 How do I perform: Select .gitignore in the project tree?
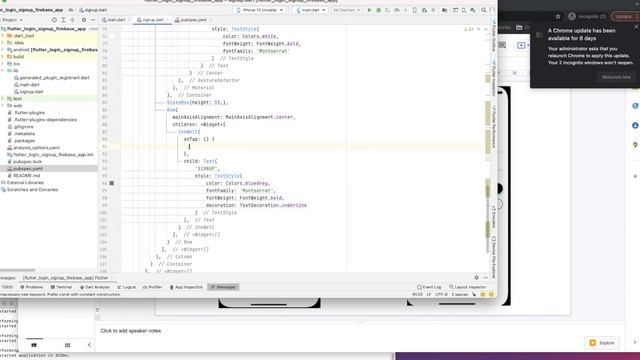(x=23, y=127)
